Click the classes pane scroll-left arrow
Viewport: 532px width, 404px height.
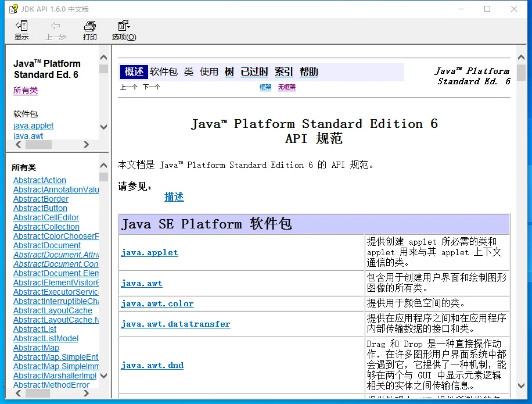pyautogui.click(x=19, y=393)
